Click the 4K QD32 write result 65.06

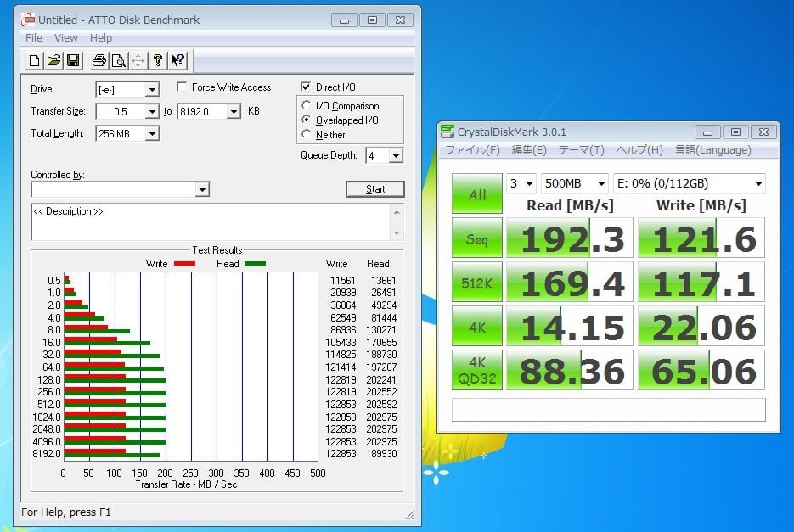tap(701, 370)
